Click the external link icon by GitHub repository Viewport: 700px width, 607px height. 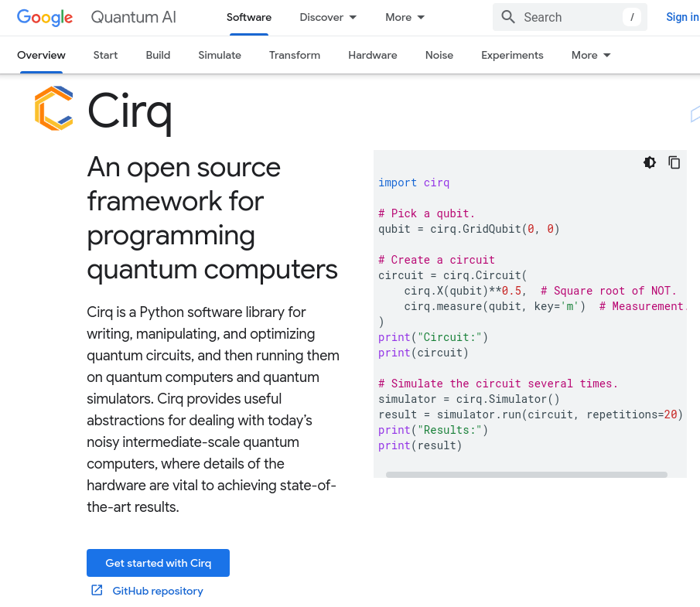point(97,590)
